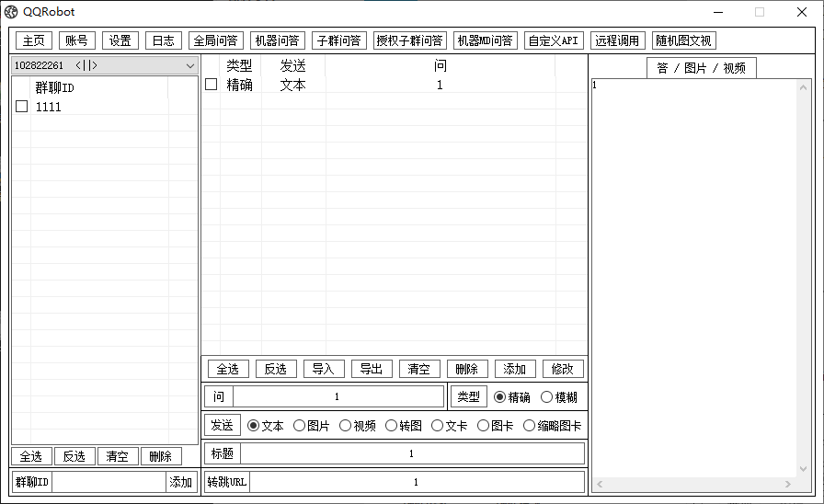Select the 模糊 match type radio button
Viewport: 824px width, 504px height.
pos(546,397)
